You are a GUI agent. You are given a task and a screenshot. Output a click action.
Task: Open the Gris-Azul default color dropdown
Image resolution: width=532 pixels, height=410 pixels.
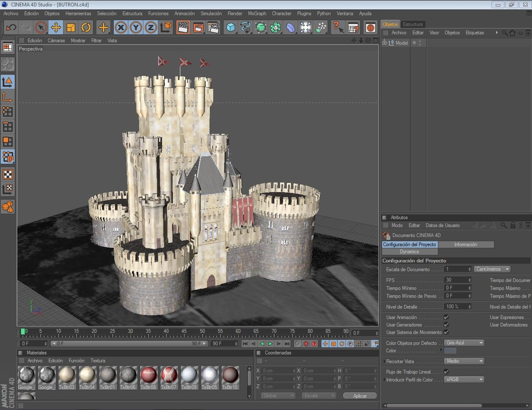pyautogui.click(x=464, y=343)
